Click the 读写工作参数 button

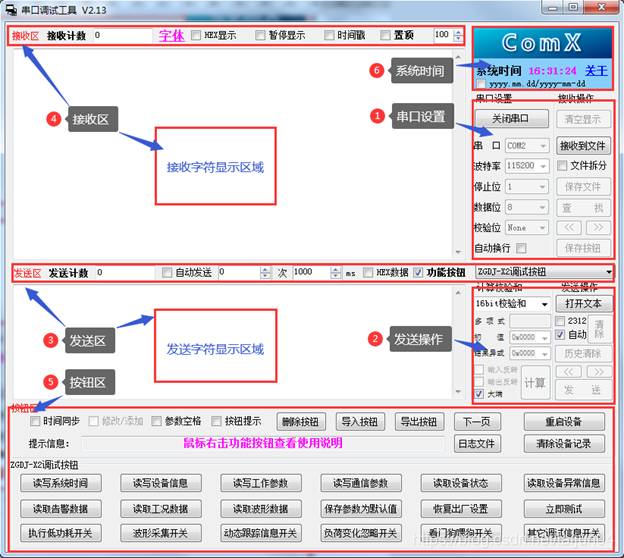(x=261, y=483)
